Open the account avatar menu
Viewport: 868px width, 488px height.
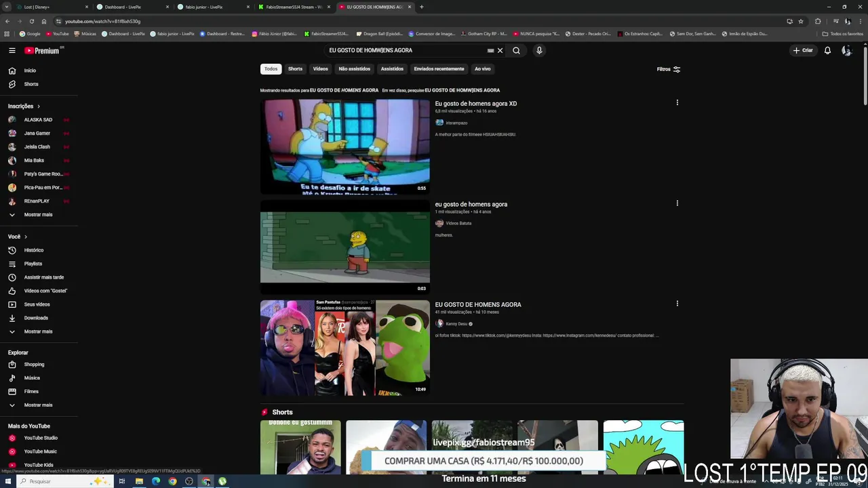point(846,50)
